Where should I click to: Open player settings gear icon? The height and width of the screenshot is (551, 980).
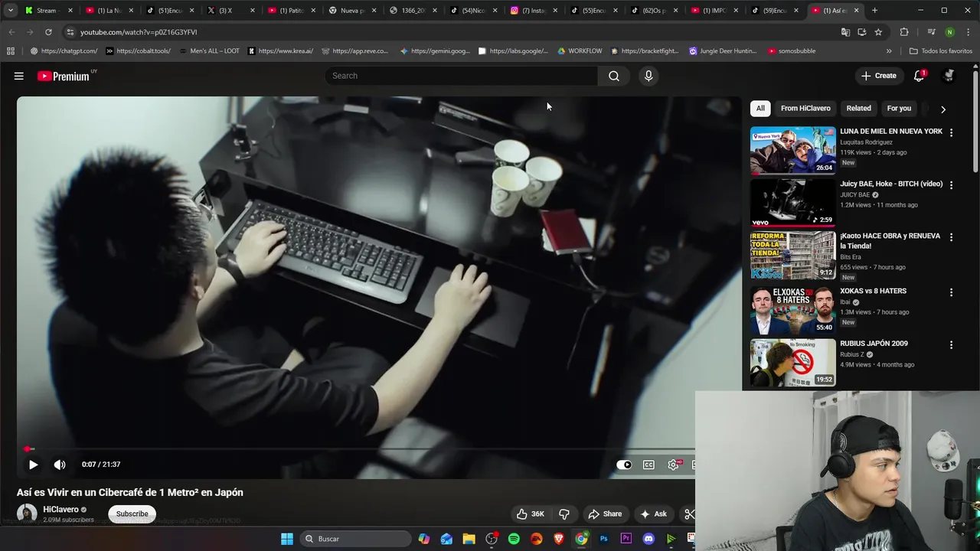(x=674, y=465)
